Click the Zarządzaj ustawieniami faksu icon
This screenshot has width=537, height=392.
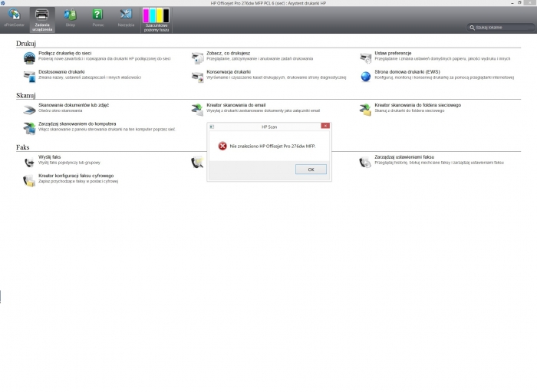click(x=365, y=162)
